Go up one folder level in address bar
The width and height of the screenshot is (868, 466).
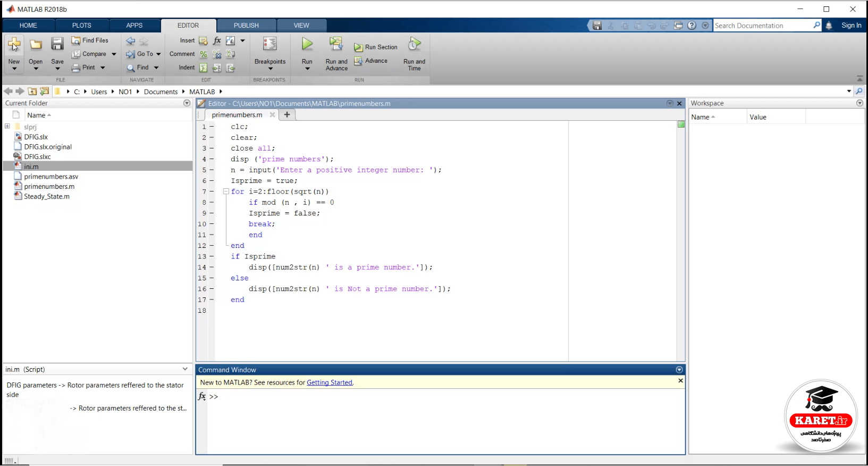pos(32,91)
